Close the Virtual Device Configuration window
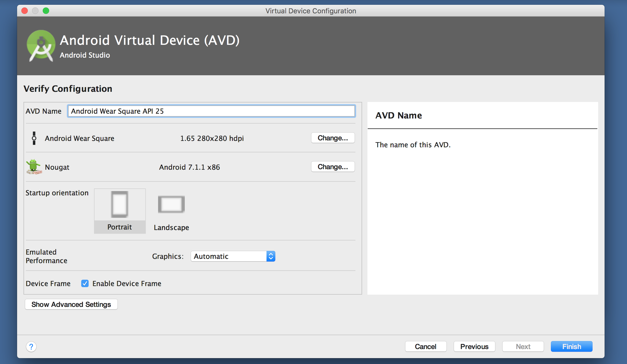 click(x=25, y=11)
